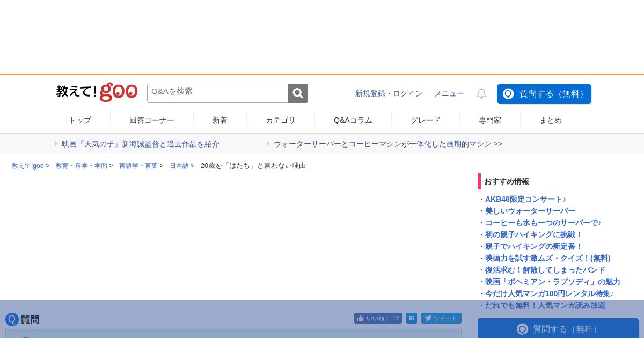644x338 pixels.
Task: Click the Hatena bookmark B! icon
Action: (x=412, y=318)
